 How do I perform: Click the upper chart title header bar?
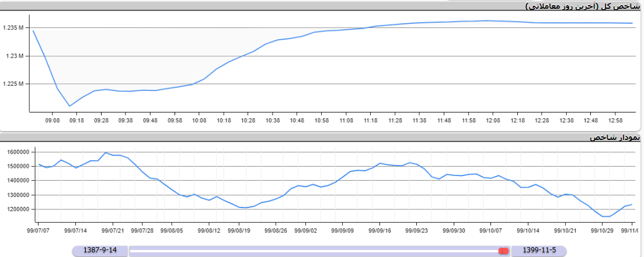(x=321, y=6)
